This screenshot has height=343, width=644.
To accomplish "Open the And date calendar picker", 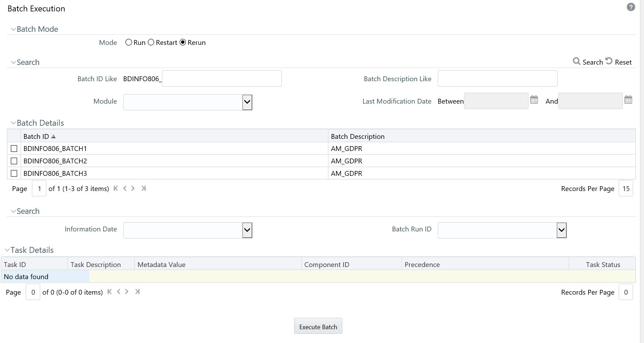I will [x=628, y=100].
